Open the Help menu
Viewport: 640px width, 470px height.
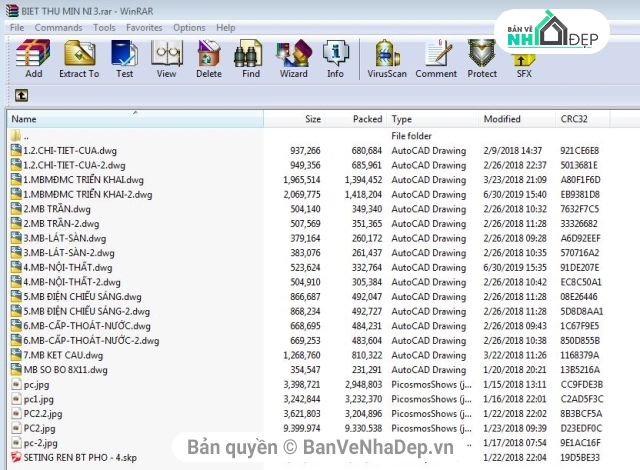(x=226, y=28)
